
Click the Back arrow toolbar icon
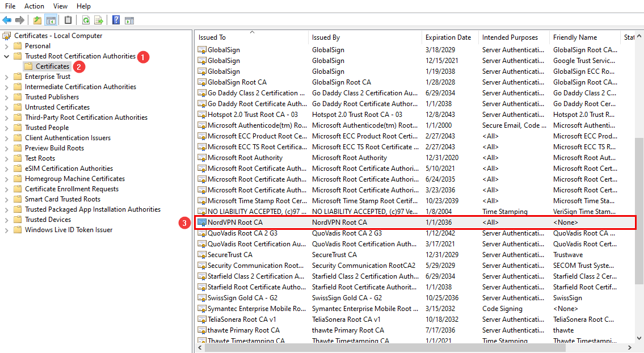pyautogui.click(x=7, y=20)
